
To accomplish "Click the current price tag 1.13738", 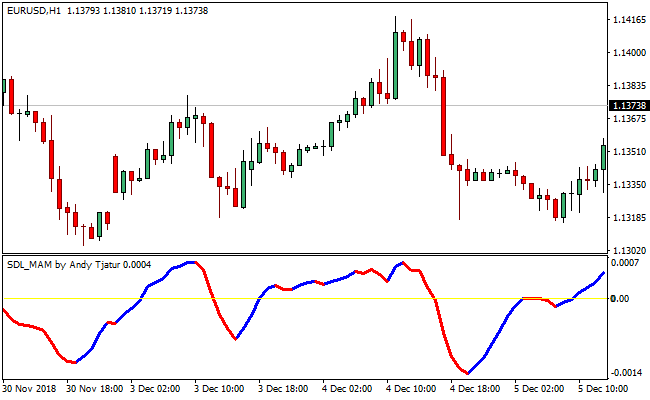I will coord(629,106).
